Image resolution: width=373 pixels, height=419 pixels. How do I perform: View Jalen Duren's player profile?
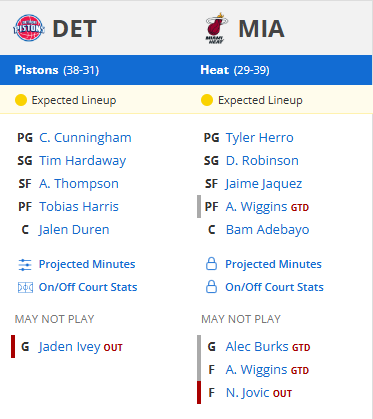(x=74, y=230)
